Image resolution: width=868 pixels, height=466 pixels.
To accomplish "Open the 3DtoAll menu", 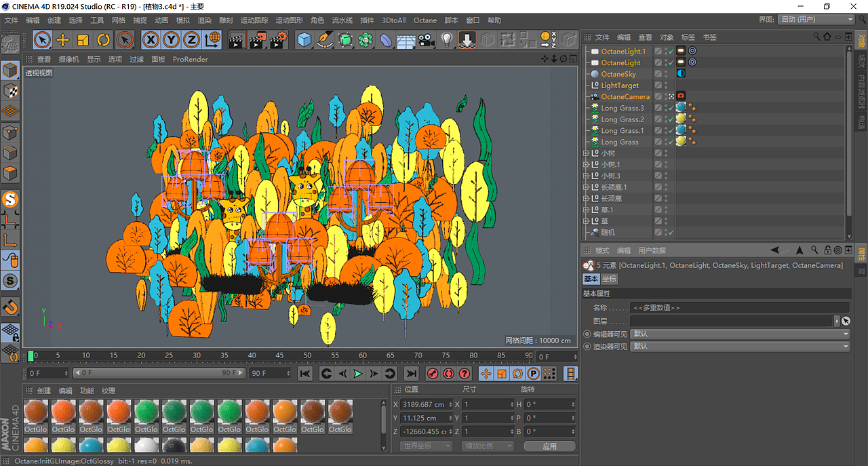I will click(x=393, y=20).
